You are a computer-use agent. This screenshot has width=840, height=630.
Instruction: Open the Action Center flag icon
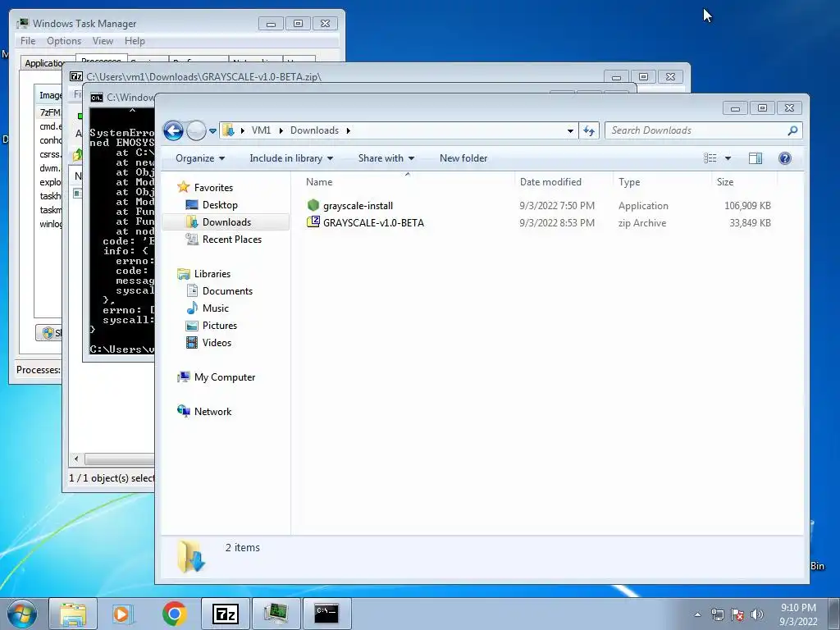[x=737, y=614]
